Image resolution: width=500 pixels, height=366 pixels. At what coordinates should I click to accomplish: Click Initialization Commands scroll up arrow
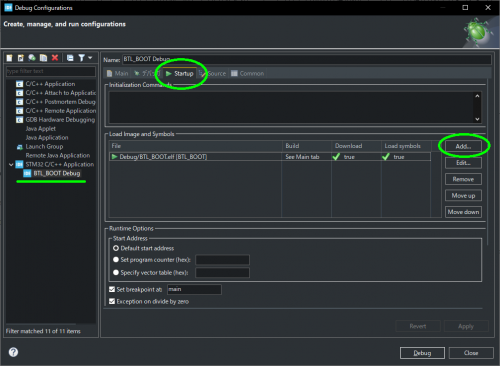(477, 96)
